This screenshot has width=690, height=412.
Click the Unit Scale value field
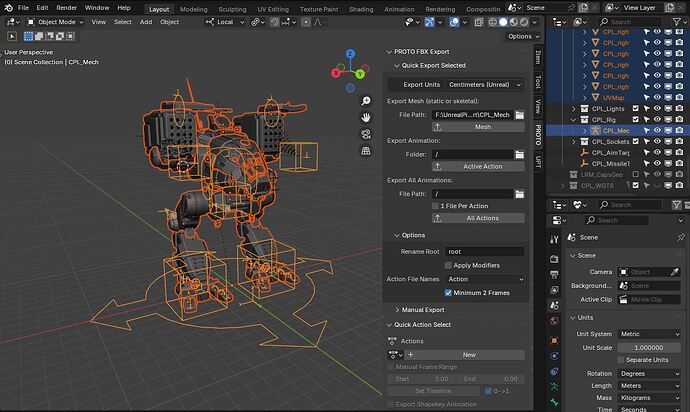[650, 348]
